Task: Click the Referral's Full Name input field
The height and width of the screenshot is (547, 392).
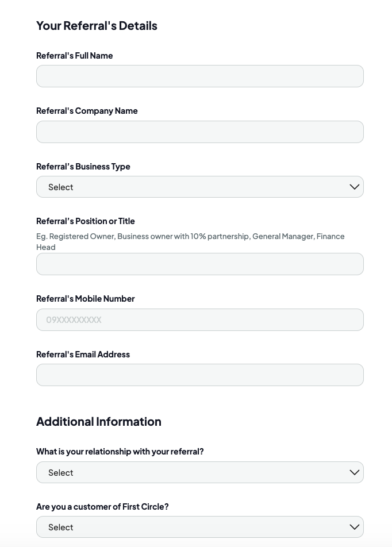Action: coord(199,76)
